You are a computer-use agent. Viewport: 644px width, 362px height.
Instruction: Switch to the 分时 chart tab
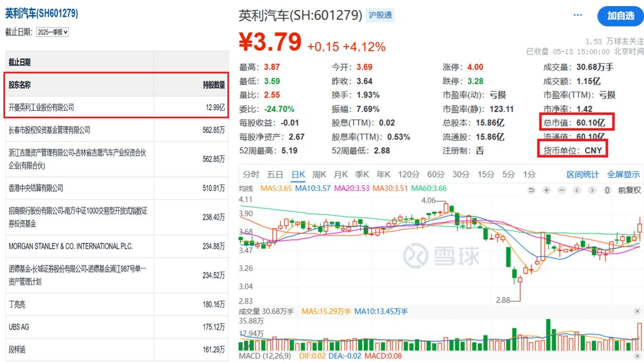point(251,174)
